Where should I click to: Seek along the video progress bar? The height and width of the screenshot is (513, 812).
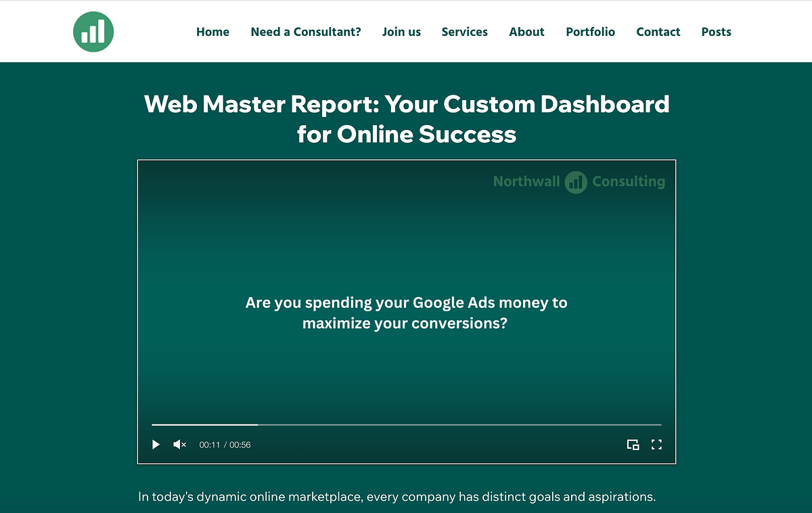point(407,424)
